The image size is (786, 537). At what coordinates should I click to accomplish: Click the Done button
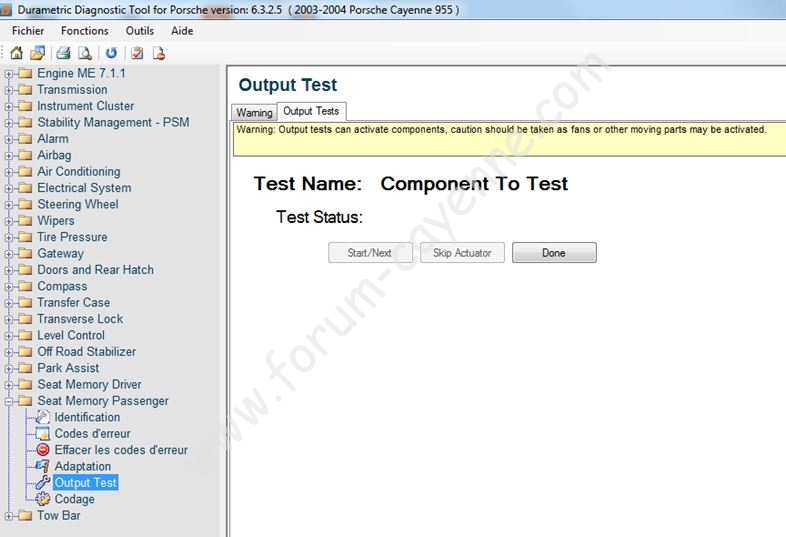pyautogui.click(x=554, y=253)
